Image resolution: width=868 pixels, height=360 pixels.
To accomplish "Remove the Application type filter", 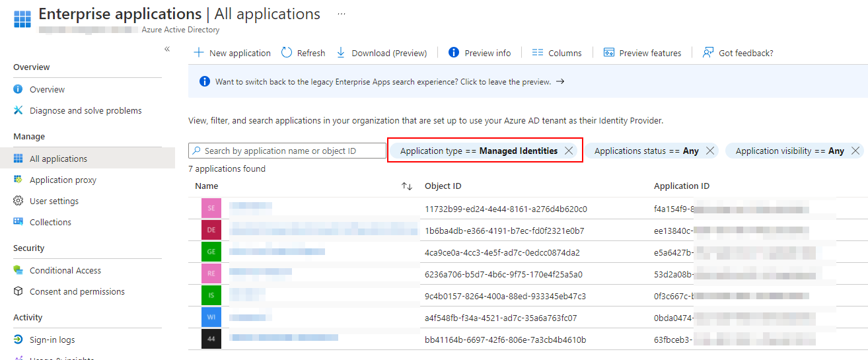I will click(x=569, y=151).
